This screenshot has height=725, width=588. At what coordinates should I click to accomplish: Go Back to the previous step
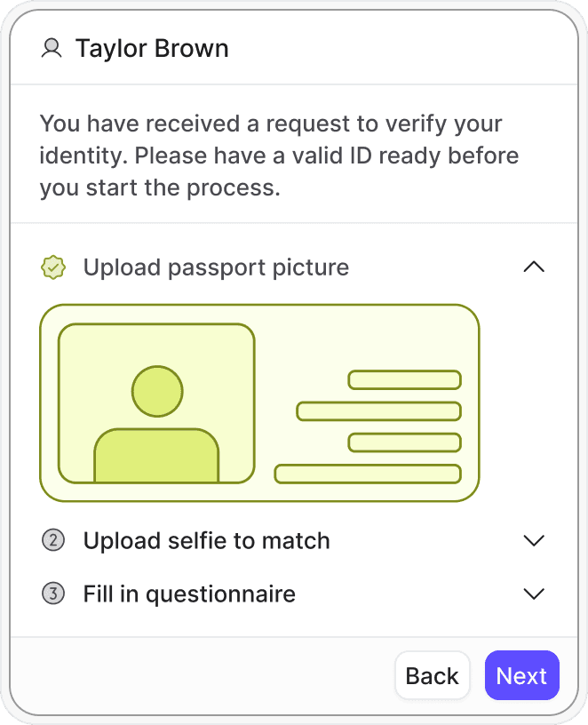(433, 675)
